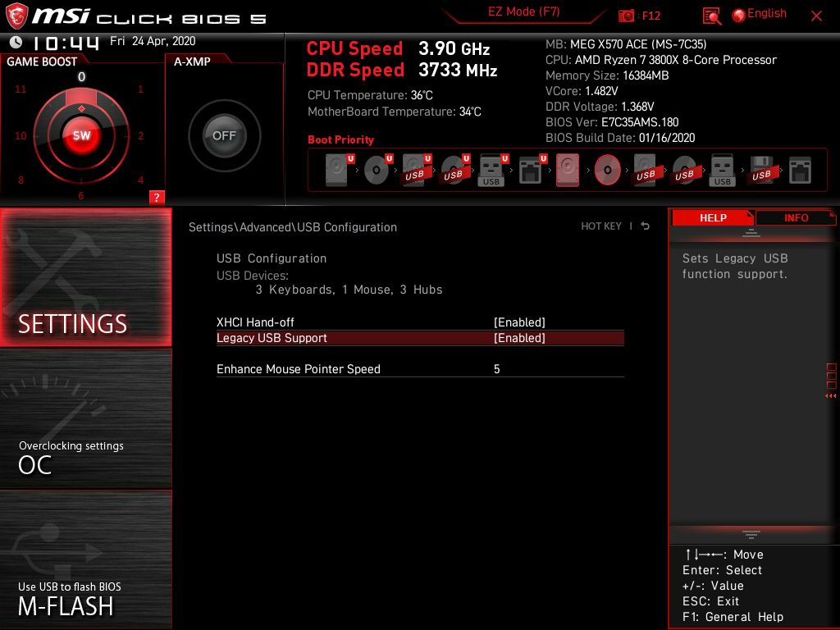The image size is (840, 630).
Task: Select the Legacy USB Support row label
Action: click(x=272, y=338)
